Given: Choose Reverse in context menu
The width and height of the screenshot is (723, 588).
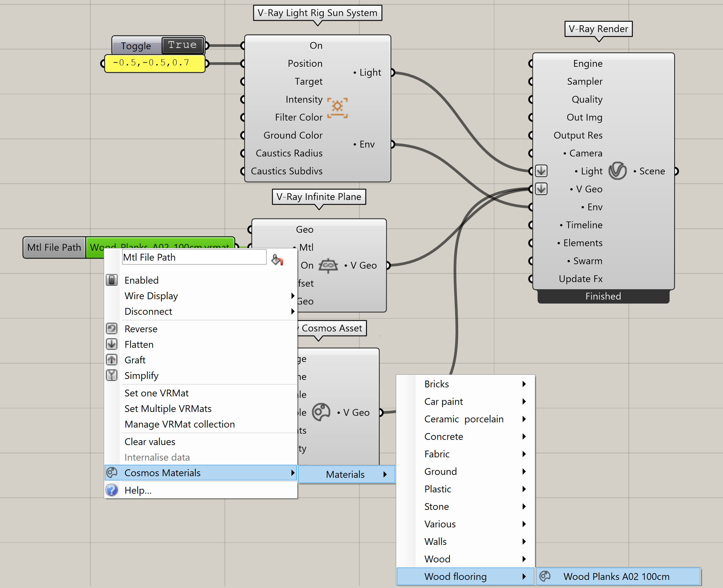Looking at the screenshot, I should (x=201, y=329).
